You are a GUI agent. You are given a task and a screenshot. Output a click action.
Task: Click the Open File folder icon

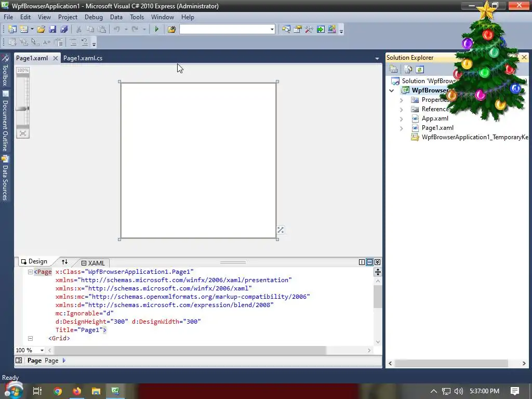[x=41, y=30]
